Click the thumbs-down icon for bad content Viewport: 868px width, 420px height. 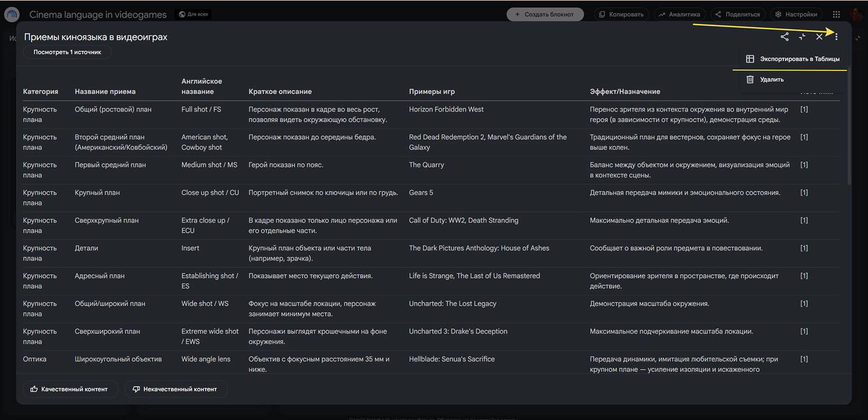[136, 389]
